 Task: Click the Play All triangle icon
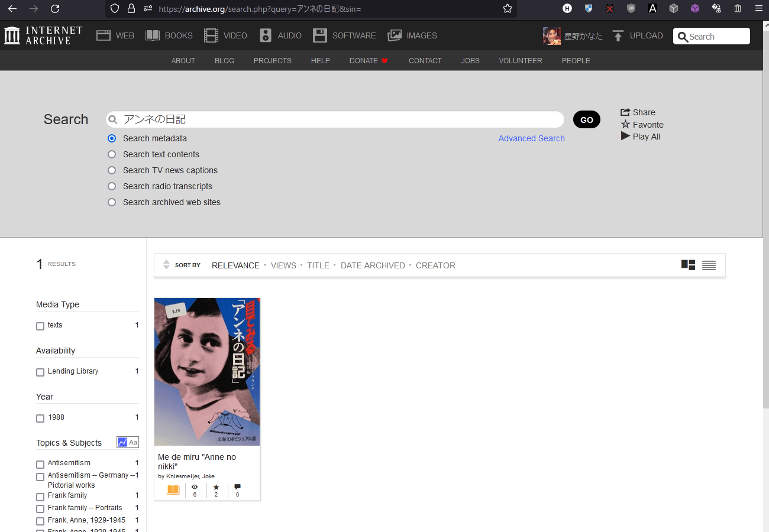[625, 136]
